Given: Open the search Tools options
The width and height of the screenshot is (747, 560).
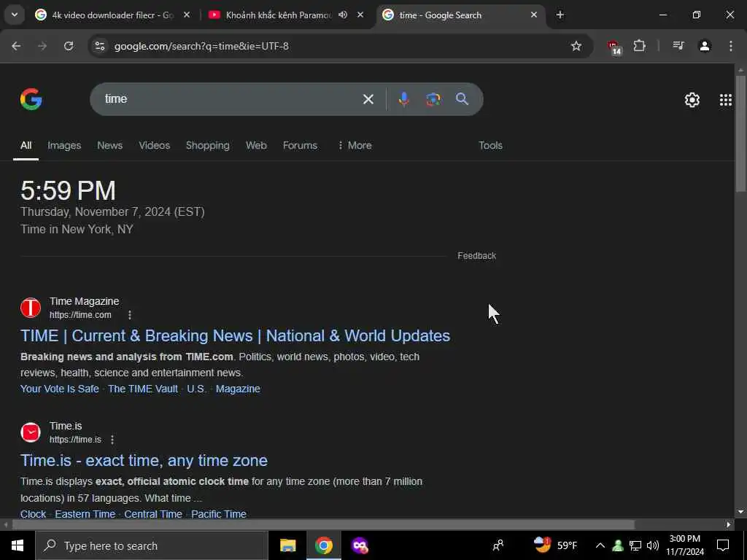Looking at the screenshot, I should point(490,145).
